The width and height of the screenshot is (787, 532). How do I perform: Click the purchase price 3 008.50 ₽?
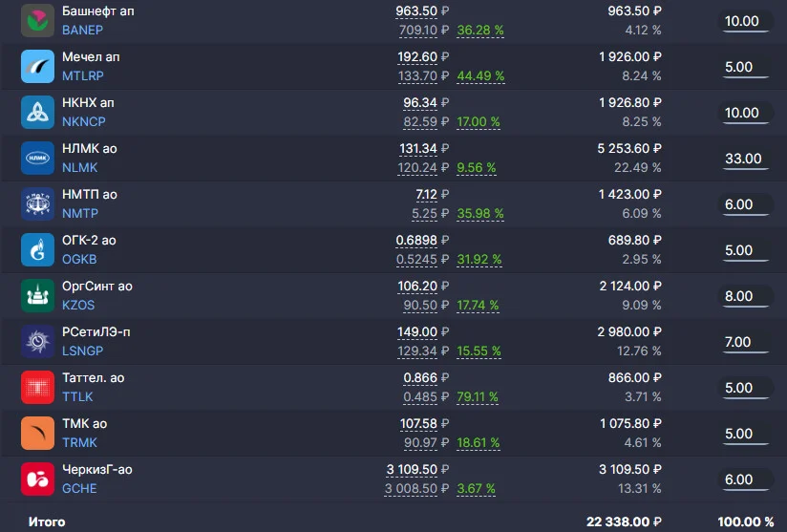(x=416, y=488)
